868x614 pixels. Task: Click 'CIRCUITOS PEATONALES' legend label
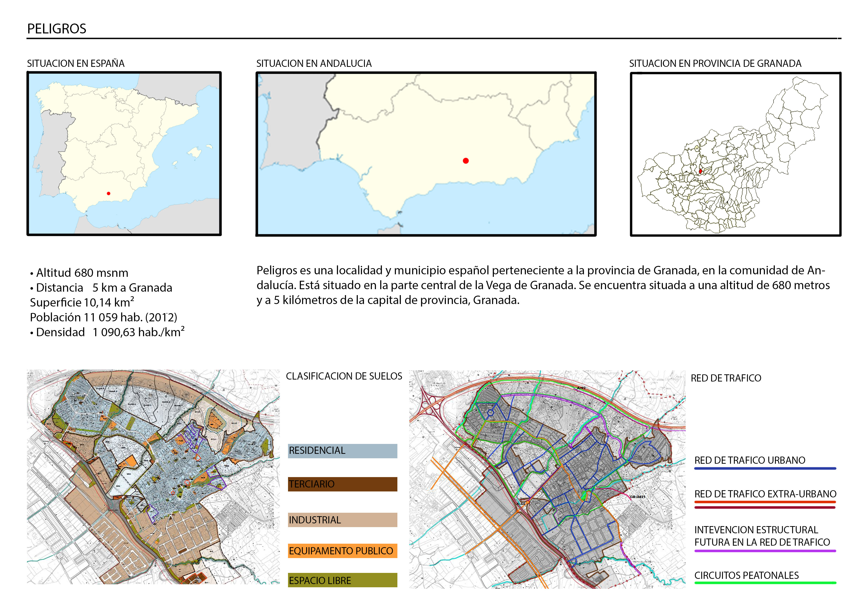(747, 575)
